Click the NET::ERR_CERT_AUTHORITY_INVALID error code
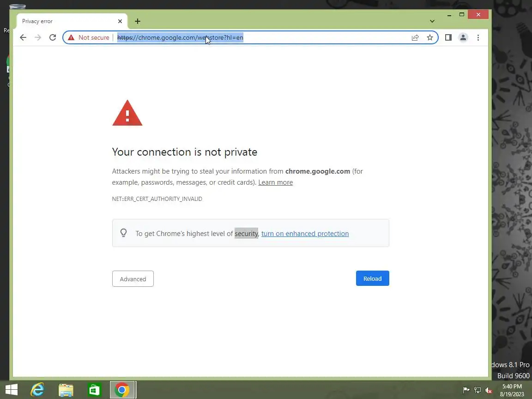The image size is (532, 399). click(x=157, y=199)
